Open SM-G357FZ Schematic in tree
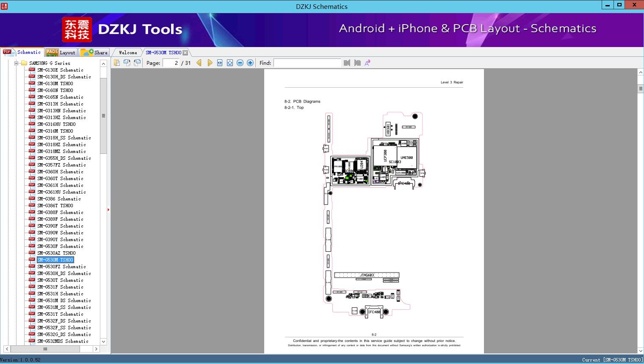The height and width of the screenshot is (364, 644). (x=61, y=165)
